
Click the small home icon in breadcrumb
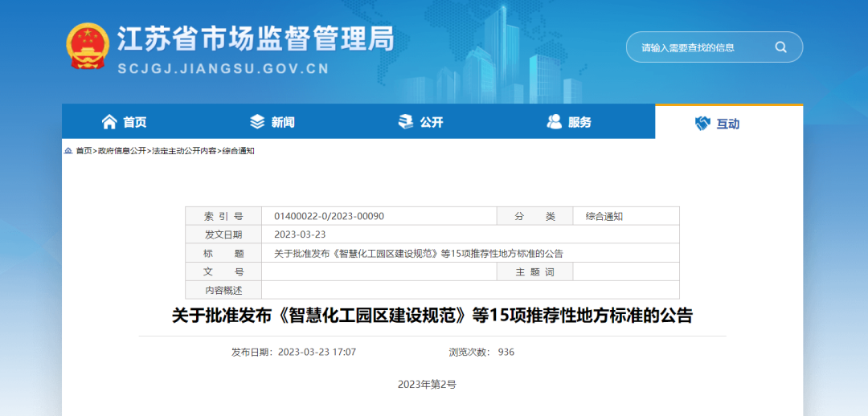[68, 151]
